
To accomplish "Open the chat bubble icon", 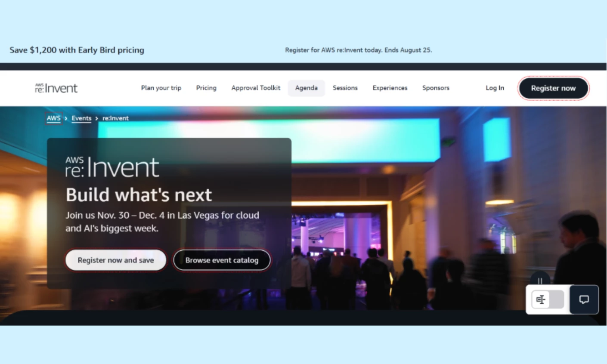I will [584, 299].
